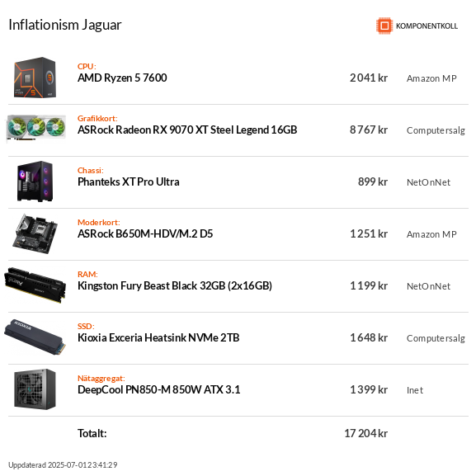Click the ASRock B650M motherboard image
Viewport: 476px width, 476px height.
[35, 233]
